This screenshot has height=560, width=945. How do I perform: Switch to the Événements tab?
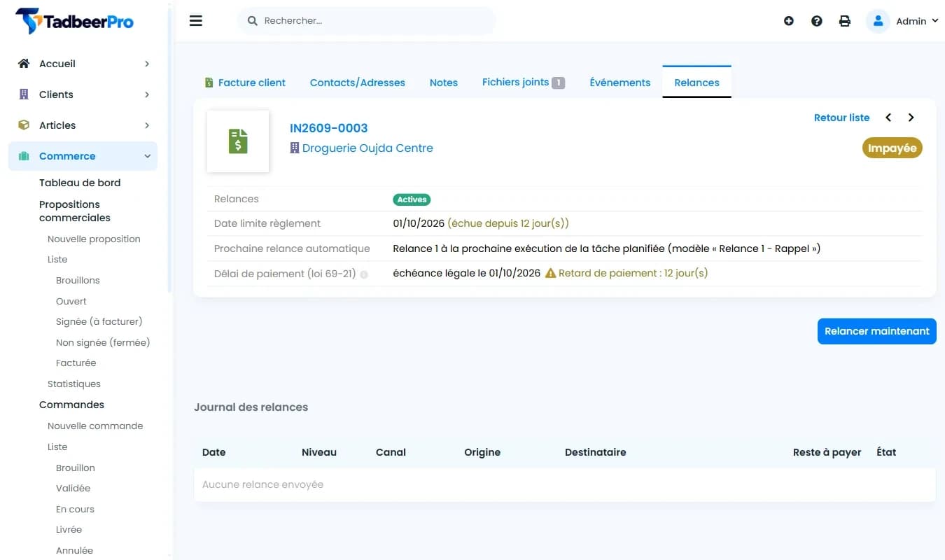click(620, 83)
